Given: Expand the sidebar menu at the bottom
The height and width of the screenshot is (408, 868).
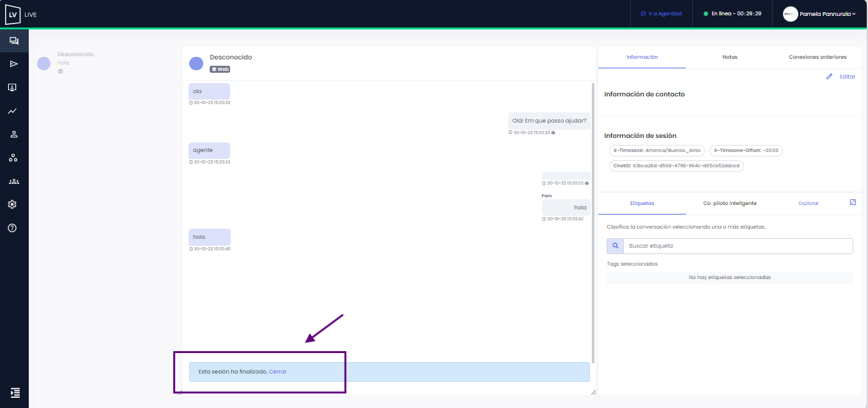Looking at the screenshot, I should click(x=15, y=393).
